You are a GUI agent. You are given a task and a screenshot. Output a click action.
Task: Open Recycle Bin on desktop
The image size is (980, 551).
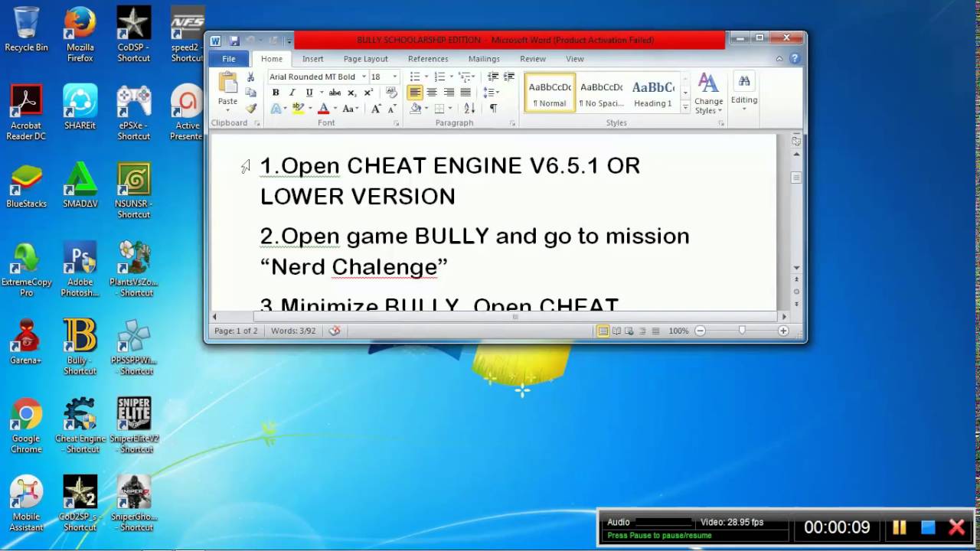(26, 29)
